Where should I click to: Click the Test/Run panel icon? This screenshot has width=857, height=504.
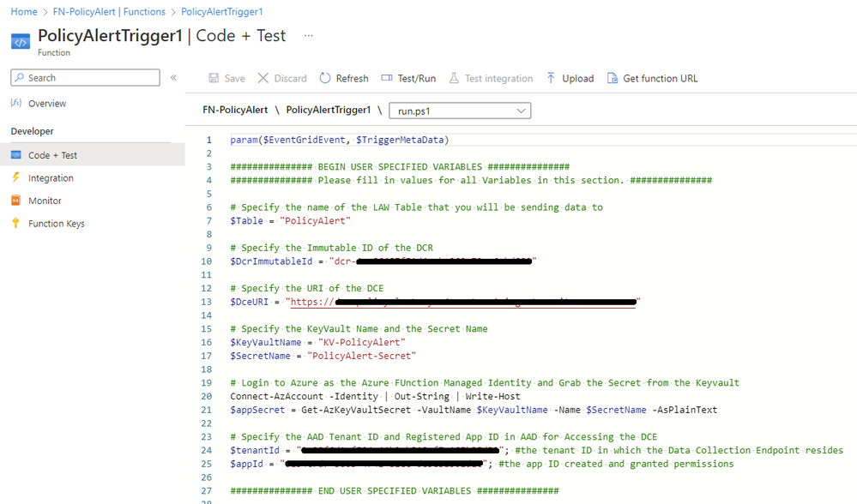[x=386, y=78]
